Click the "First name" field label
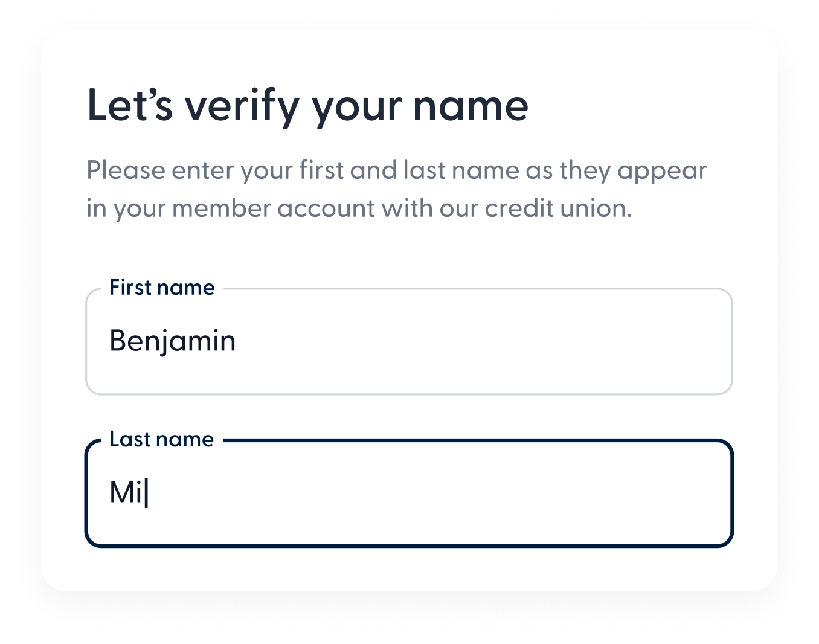Image resolution: width=819 pixels, height=644 pixels. [162, 288]
